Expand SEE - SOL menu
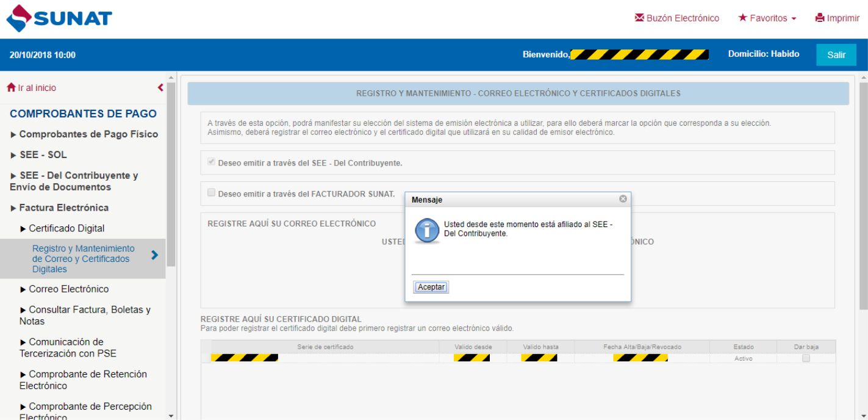The image size is (868, 420). coord(38,155)
